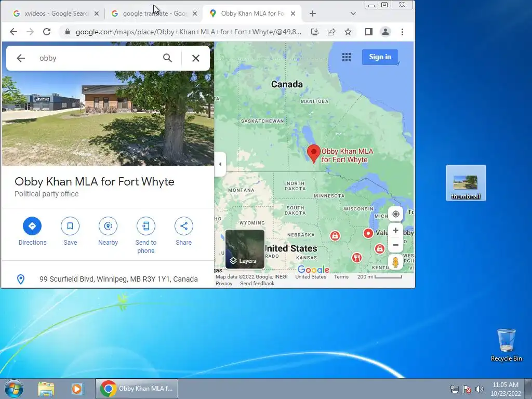Collapse the Maps side panel

tap(220, 164)
